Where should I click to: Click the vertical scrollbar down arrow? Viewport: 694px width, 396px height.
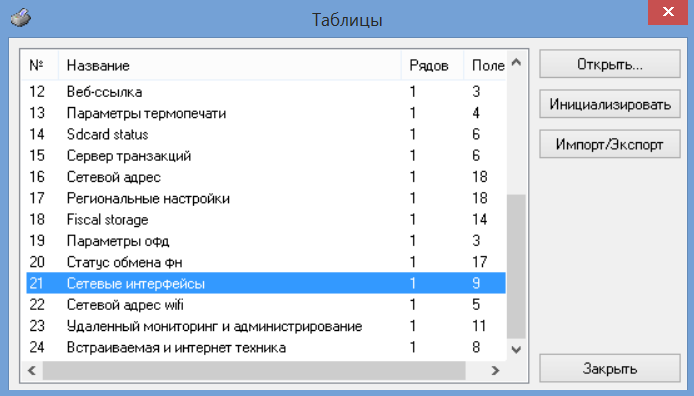coord(516,350)
